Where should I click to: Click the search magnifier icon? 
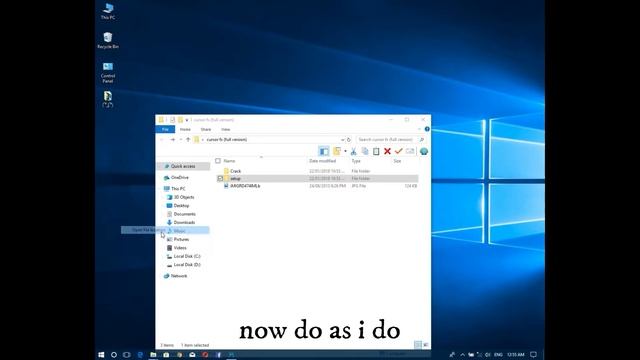422,140
